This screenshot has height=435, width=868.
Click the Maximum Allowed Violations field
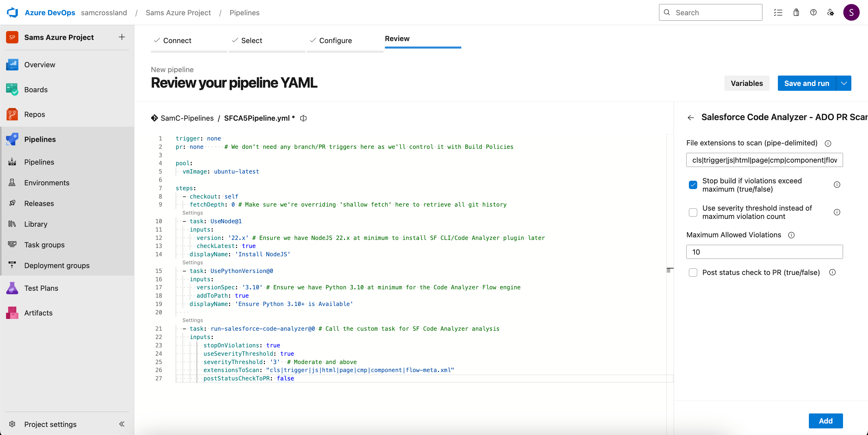[765, 252]
